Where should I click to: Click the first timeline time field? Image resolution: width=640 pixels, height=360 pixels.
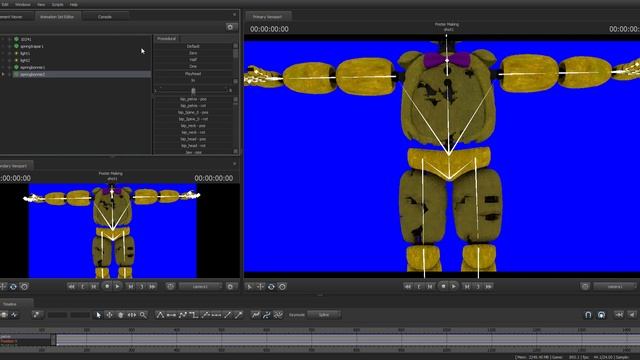pos(57,315)
